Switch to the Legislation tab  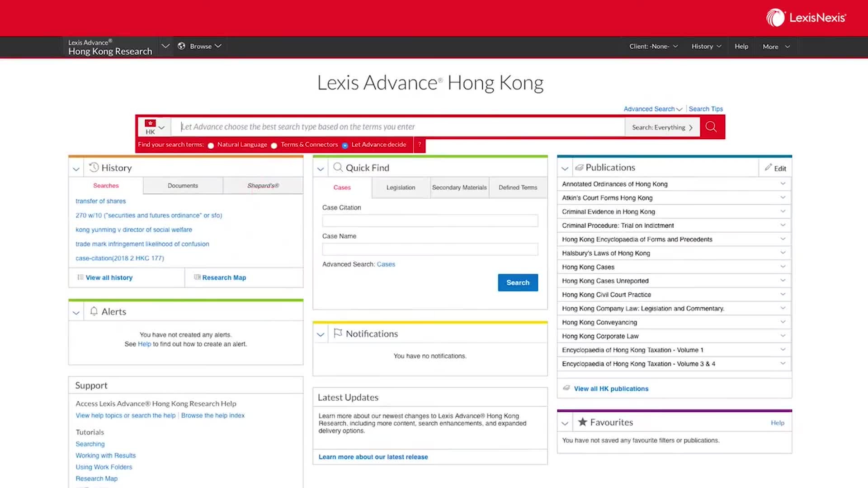(401, 188)
